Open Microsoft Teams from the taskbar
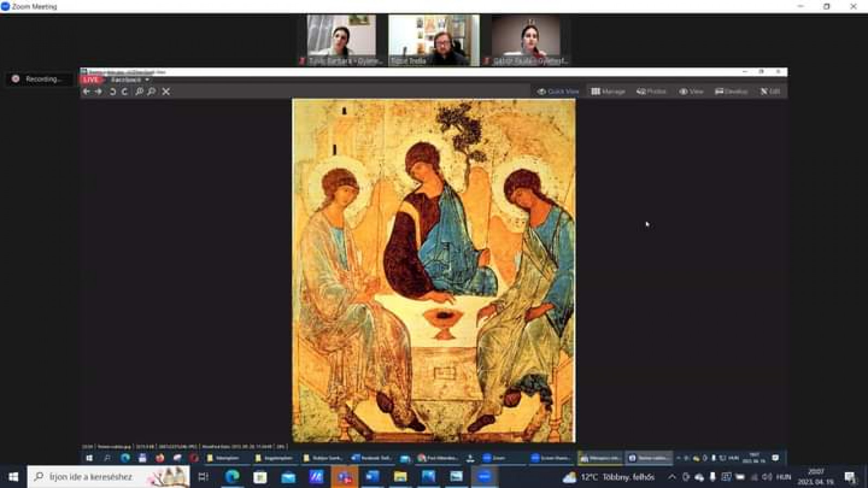Viewport: 868px width, 488px height. tap(344, 477)
